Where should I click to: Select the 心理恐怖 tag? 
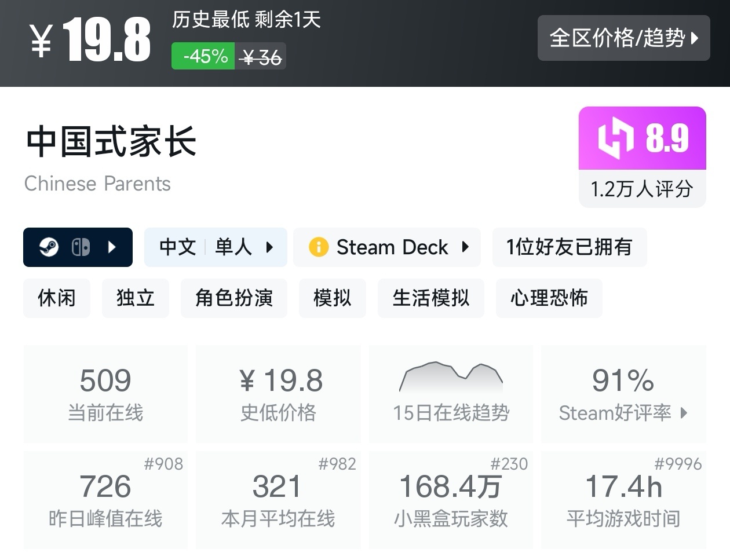(x=549, y=298)
